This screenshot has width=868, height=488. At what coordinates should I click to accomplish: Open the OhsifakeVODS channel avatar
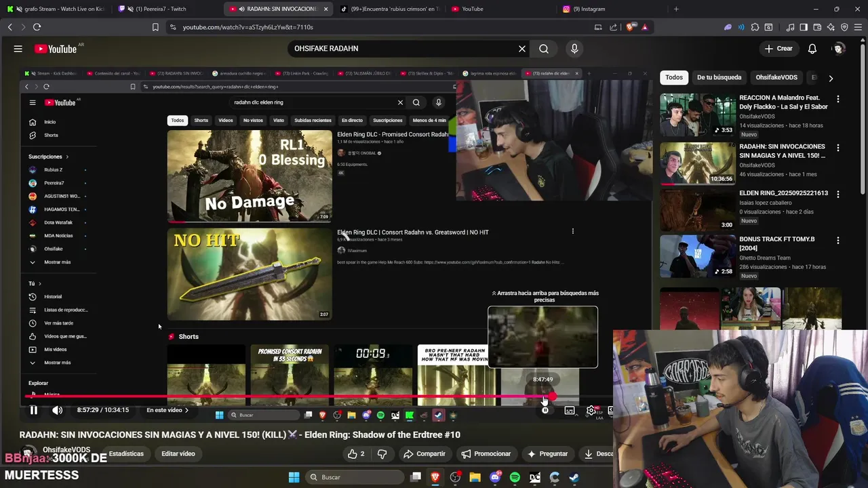click(28, 453)
